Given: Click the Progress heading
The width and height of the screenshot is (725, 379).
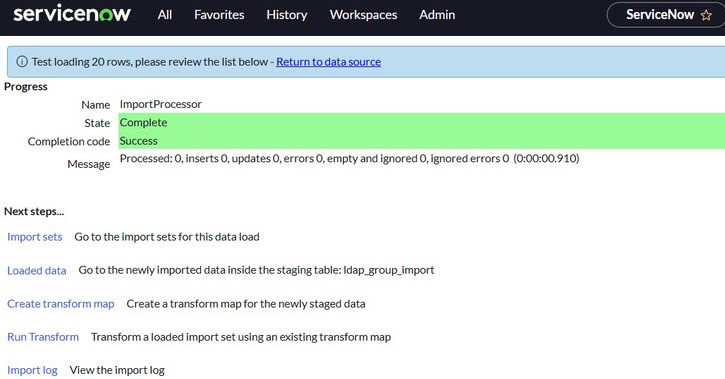Looking at the screenshot, I should [26, 86].
